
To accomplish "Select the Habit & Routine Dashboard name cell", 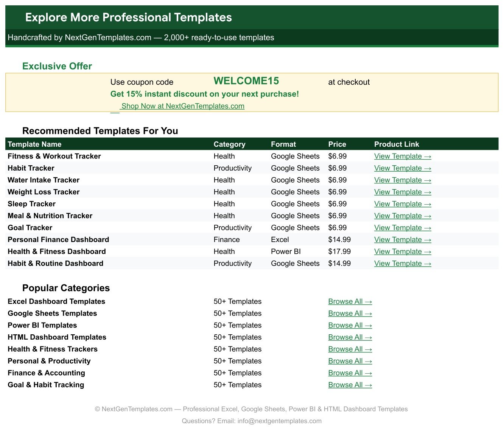I will [55, 264].
